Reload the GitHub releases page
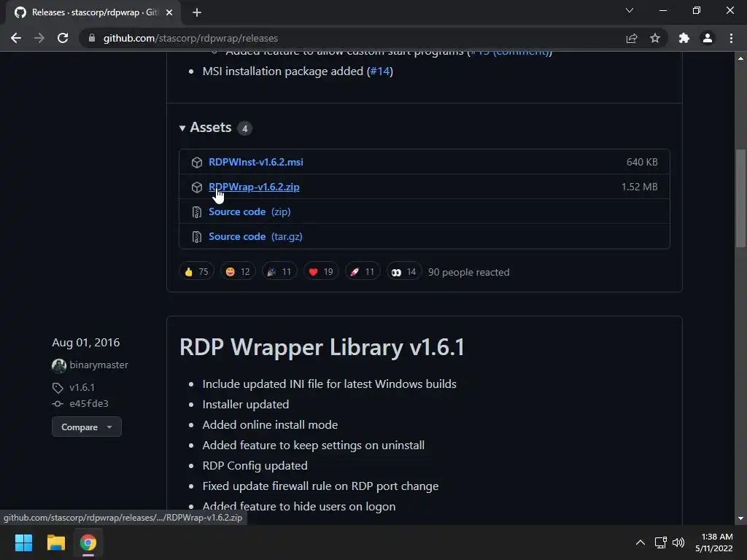 click(x=63, y=38)
